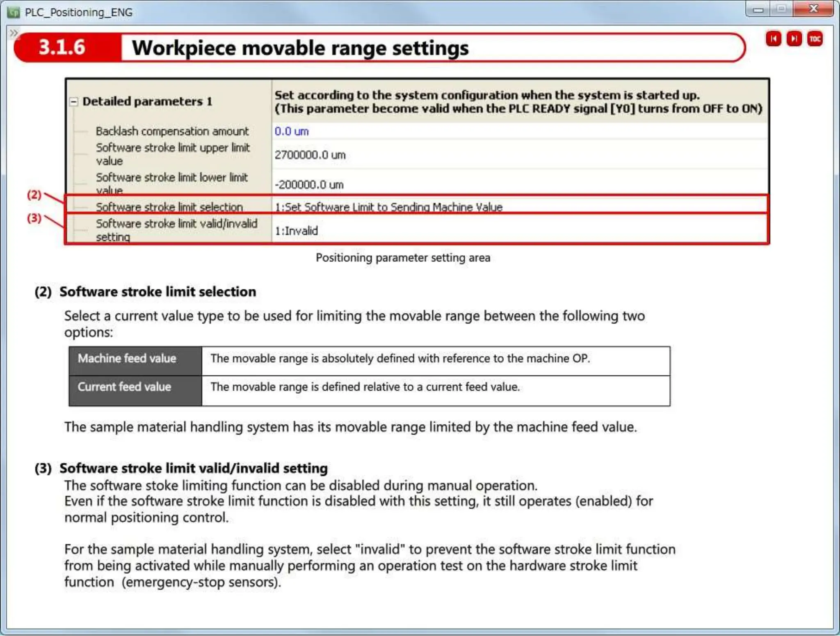Click the -200000.0 um lower limit value
Image resolution: width=840 pixels, height=636 pixels.
pos(309,185)
